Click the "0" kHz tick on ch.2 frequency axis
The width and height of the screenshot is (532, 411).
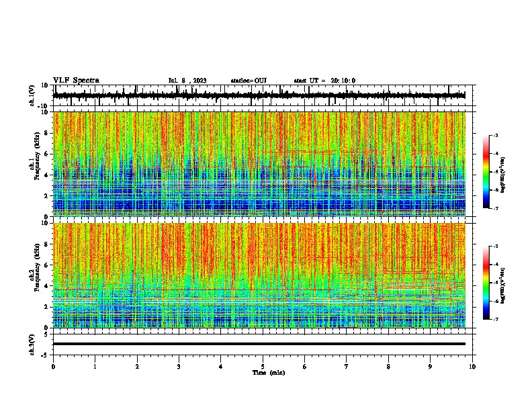click(47, 328)
